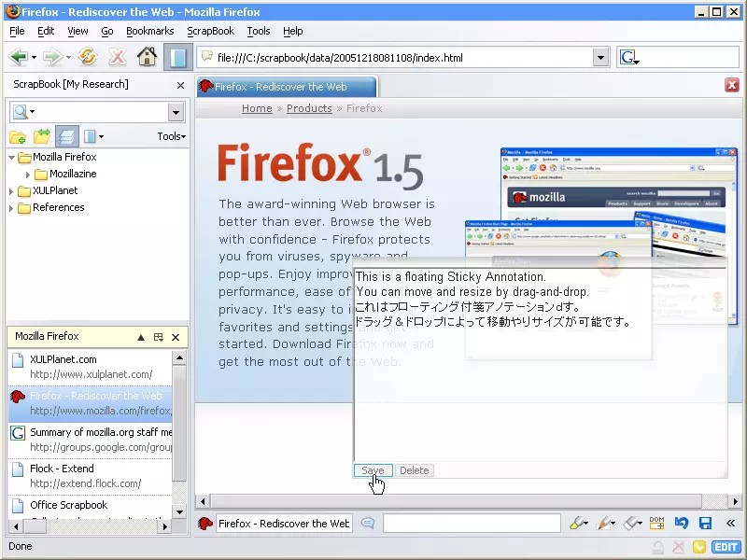Image resolution: width=747 pixels, height=560 pixels.
Task: Open the address bar history dropdown
Action: [600, 58]
